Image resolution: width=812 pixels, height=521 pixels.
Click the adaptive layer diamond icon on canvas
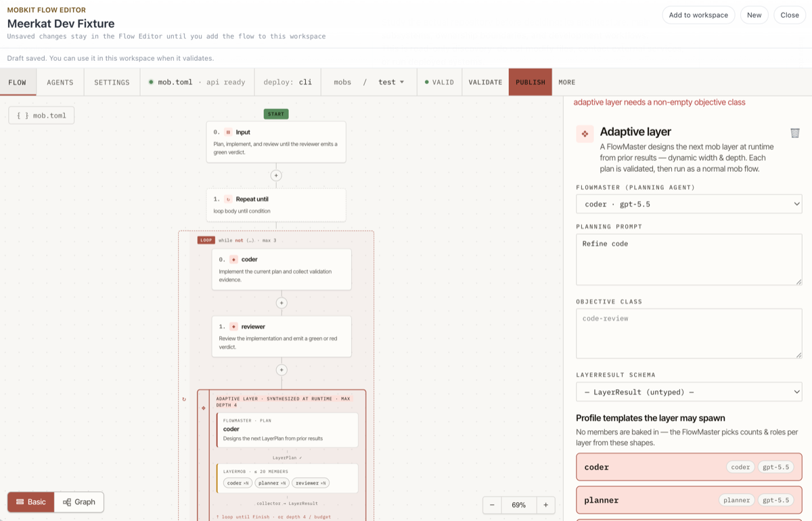[x=204, y=408]
